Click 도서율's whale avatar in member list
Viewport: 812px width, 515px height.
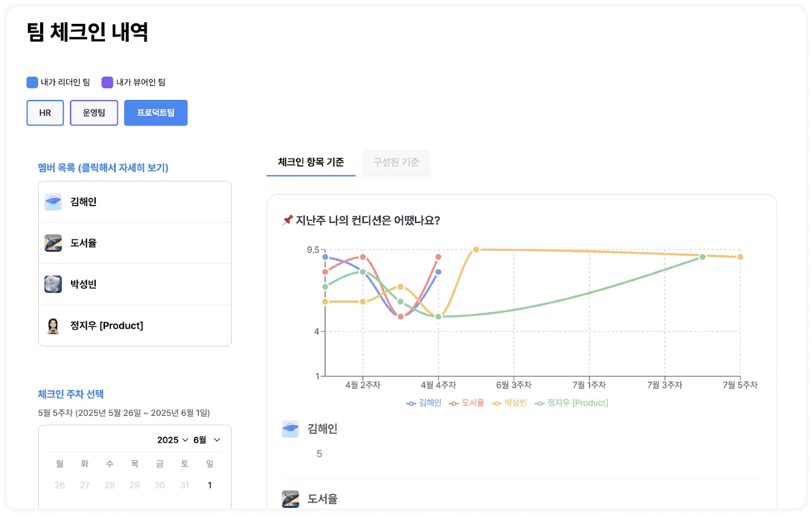point(53,243)
